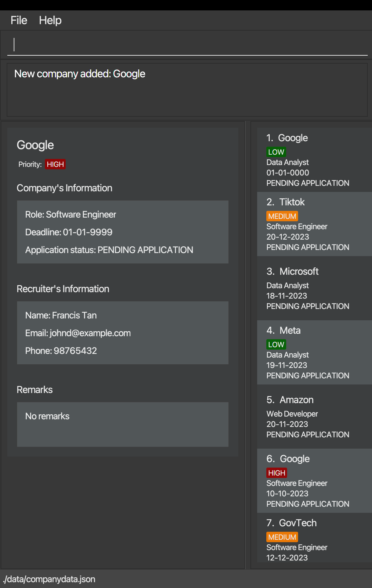Click the deadline 20-12-2023 on Tiktok

[x=288, y=237]
